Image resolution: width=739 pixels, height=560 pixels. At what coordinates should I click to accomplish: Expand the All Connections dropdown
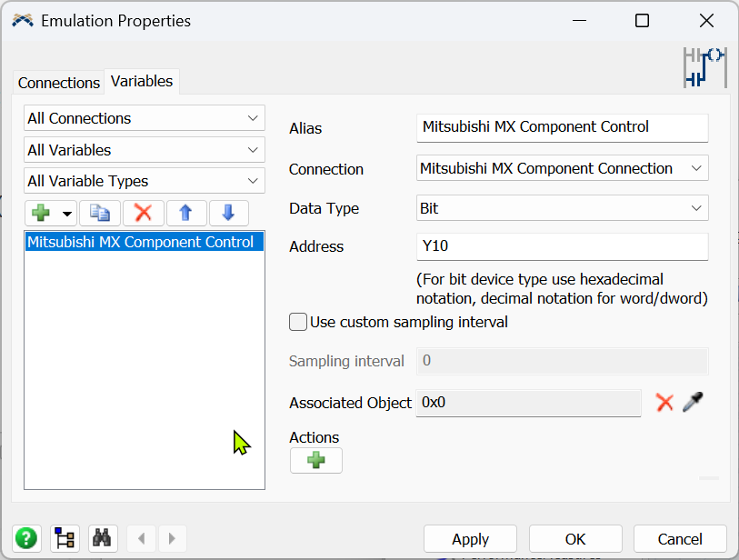point(144,118)
